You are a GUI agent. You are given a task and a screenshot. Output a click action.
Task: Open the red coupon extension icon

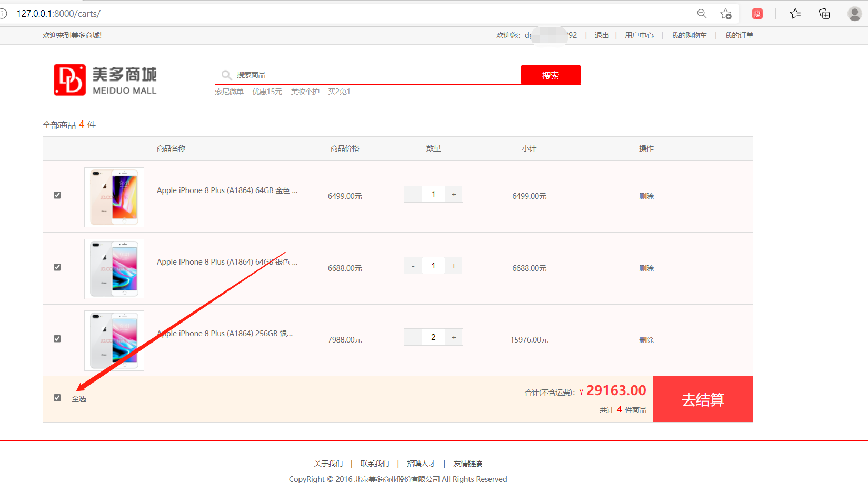tap(757, 14)
